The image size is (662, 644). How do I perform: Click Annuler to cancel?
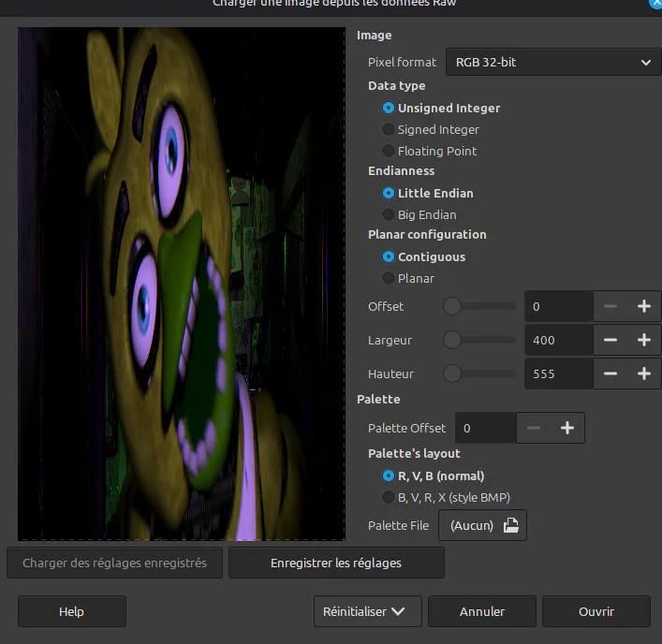(x=482, y=611)
